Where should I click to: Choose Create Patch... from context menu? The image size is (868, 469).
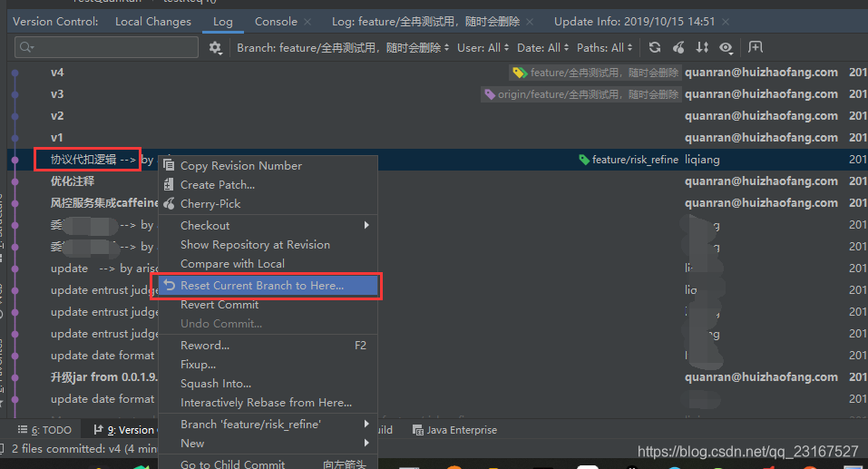coord(268,185)
